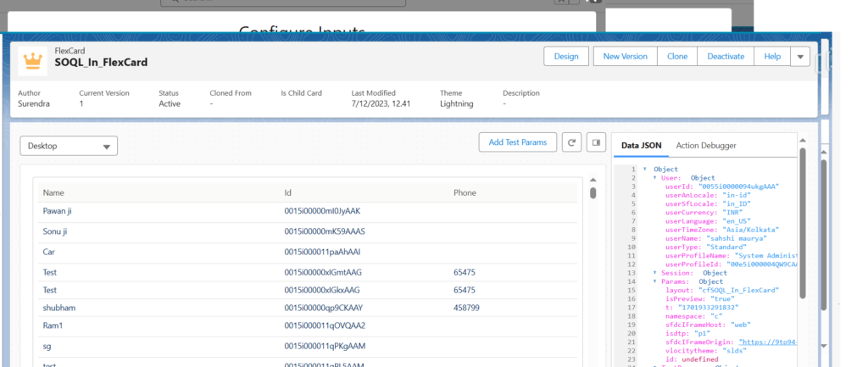The image size is (868, 367).
Task: Select the Sonu ji row name
Action: 56,231
